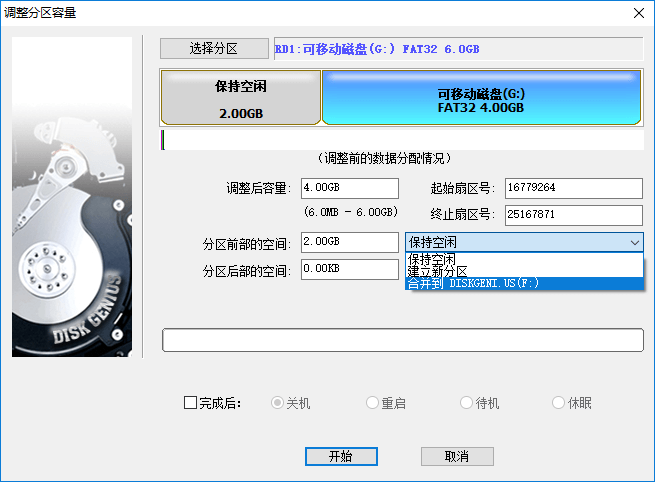Enable the 完成后 checkbox
This screenshot has height=482, width=655.
pos(191,403)
